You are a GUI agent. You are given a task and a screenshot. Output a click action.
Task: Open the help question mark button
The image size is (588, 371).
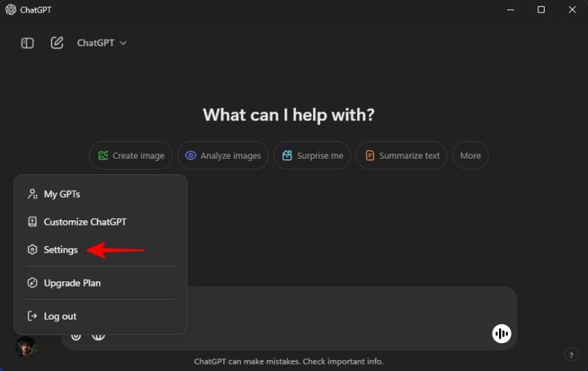click(571, 355)
